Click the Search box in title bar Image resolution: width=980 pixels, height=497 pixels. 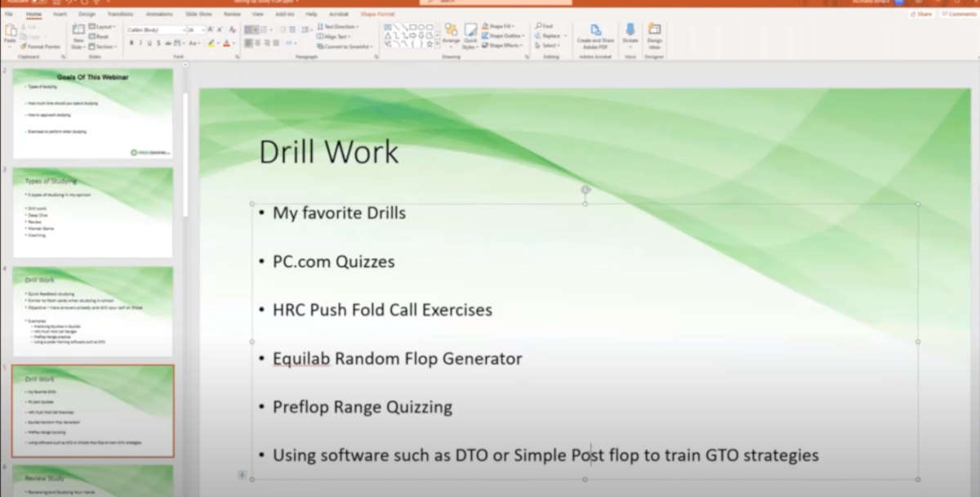(496, 2)
